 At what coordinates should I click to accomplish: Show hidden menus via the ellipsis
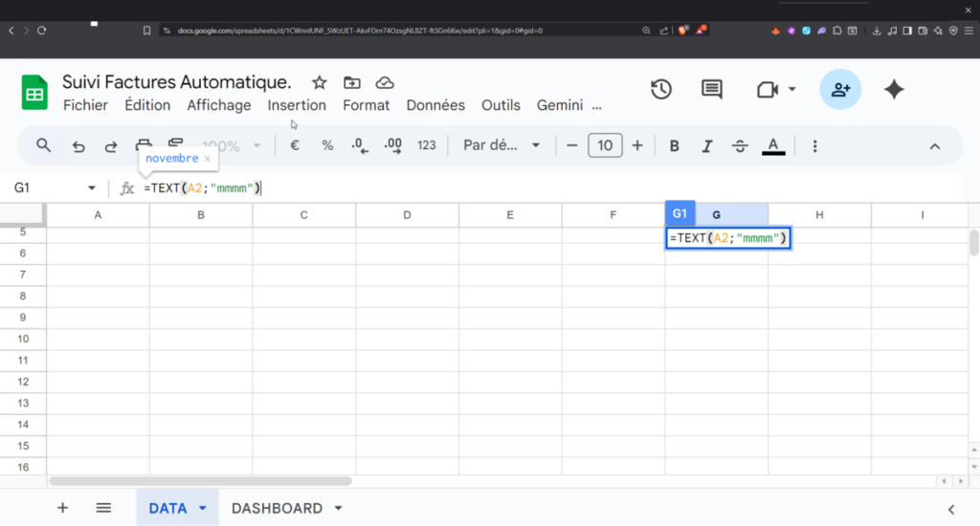click(x=597, y=106)
